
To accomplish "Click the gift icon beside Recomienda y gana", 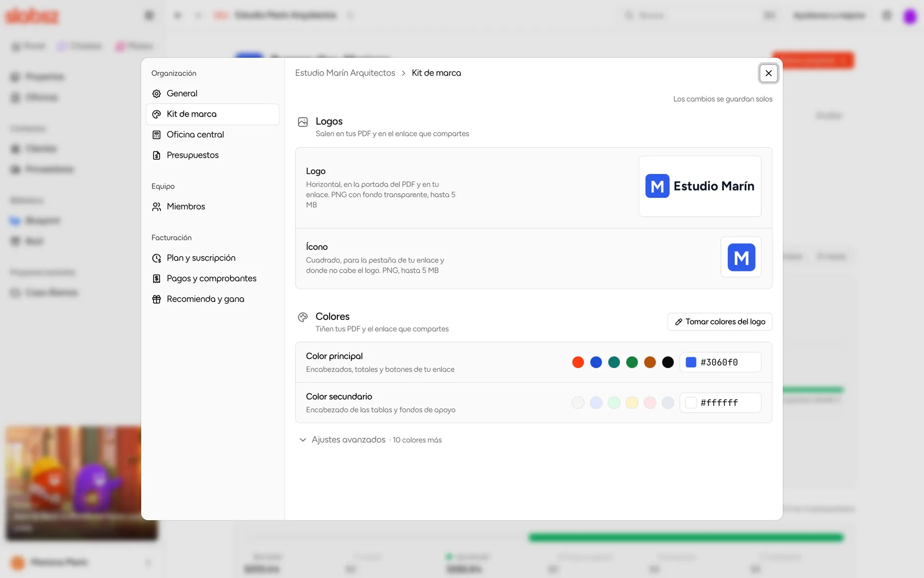I will [x=156, y=299].
